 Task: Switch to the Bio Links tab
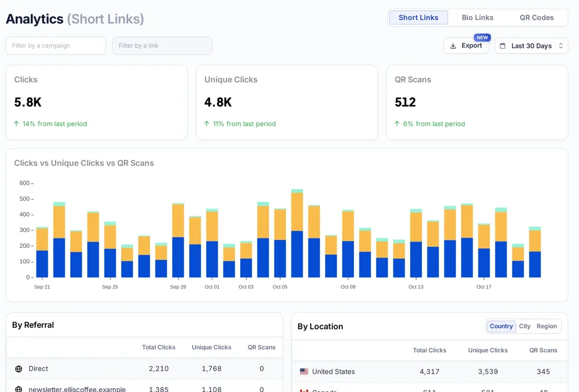(478, 17)
